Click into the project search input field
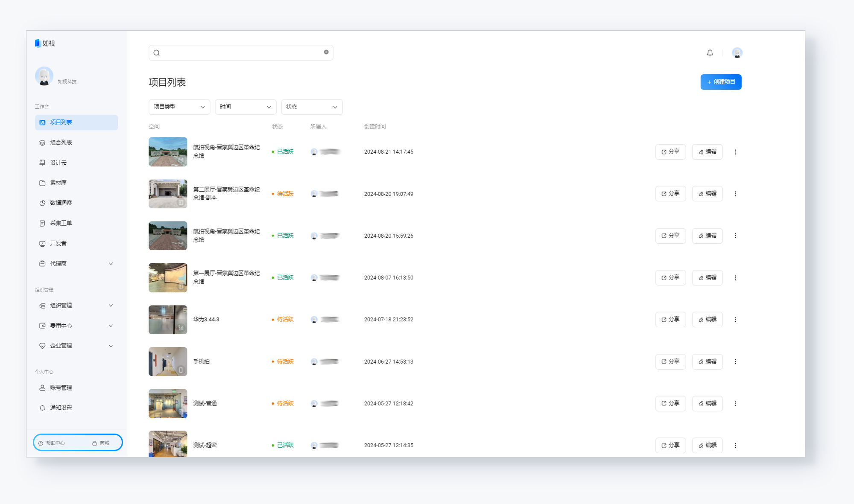854x504 pixels. (x=241, y=53)
